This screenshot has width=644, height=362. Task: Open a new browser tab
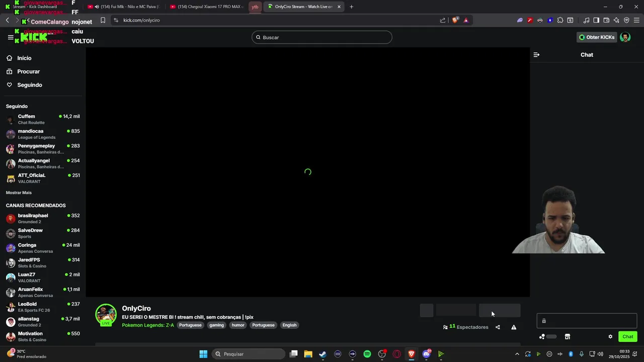point(351,7)
